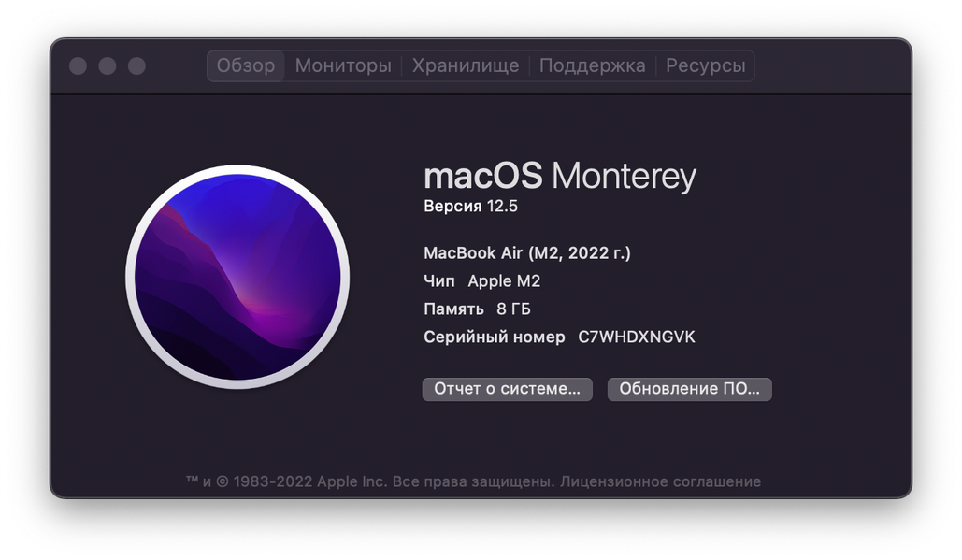The height and width of the screenshot is (560, 962).
Task: Click the Apple M2 chip value
Action: pos(504,280)
